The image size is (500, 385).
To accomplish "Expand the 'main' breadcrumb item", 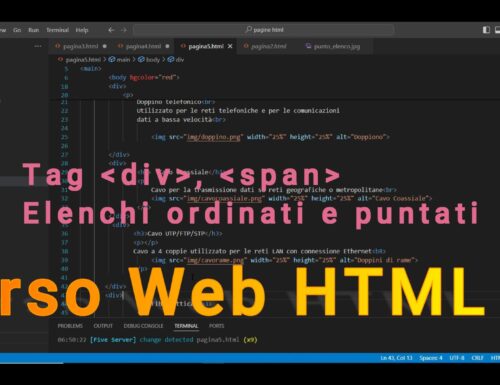I will coord(123,60).
